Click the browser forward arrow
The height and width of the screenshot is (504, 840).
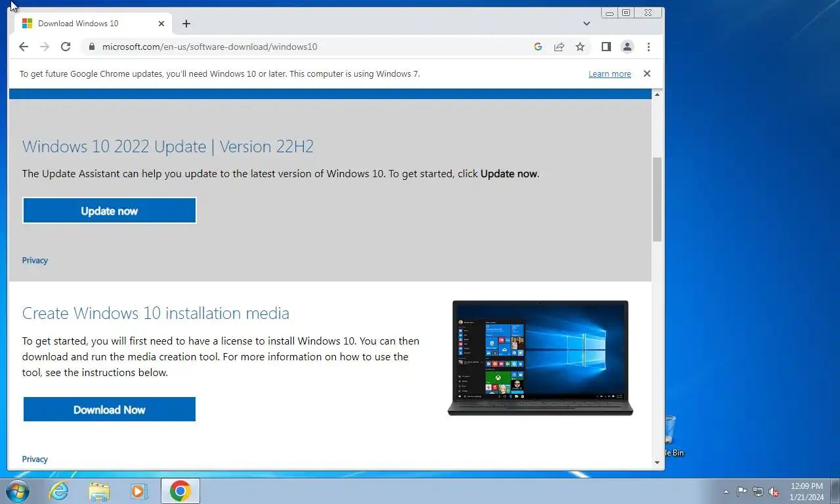click(x=45, y=47)
